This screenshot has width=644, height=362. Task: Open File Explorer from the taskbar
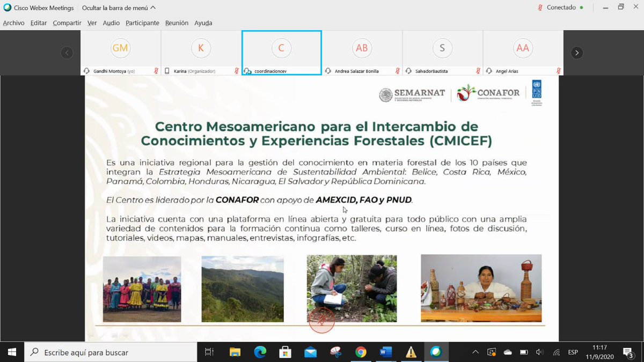point(235,352)
